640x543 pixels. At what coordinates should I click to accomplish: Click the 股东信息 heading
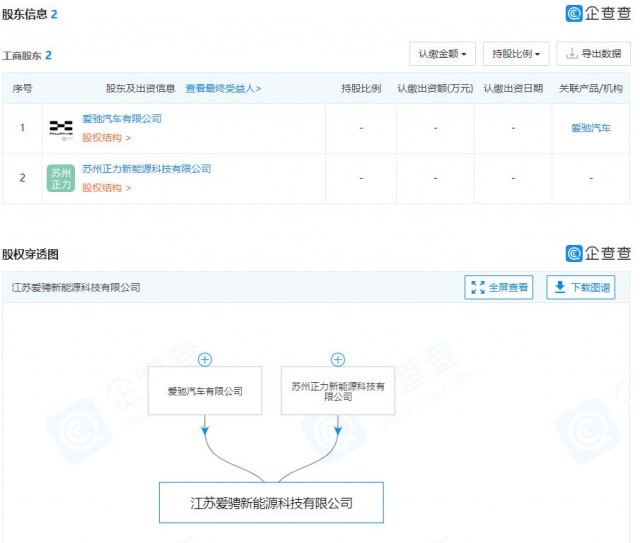[x=25, y=14]
